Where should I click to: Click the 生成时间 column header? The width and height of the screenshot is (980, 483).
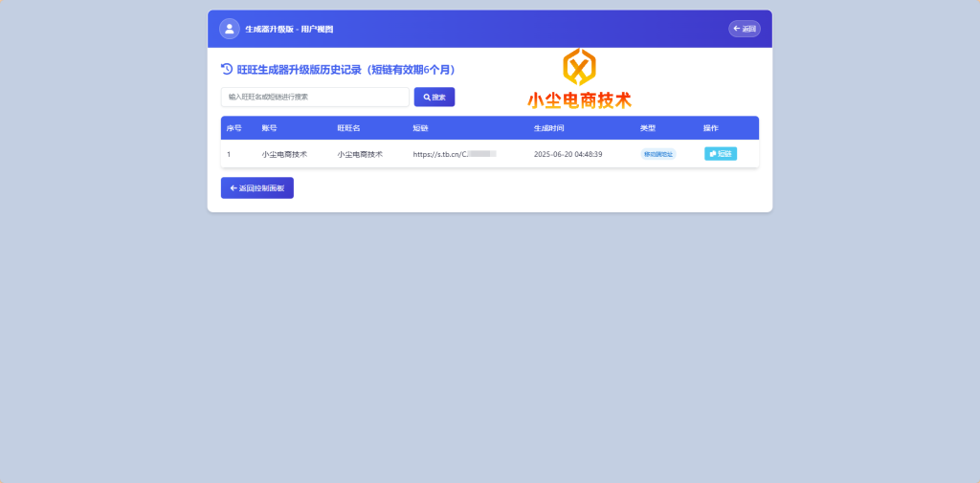[549, 128]
